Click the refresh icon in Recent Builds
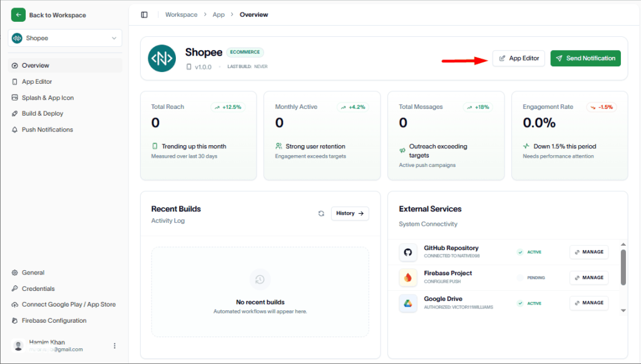Screen dimensions: 641x364 click(321, 213)
